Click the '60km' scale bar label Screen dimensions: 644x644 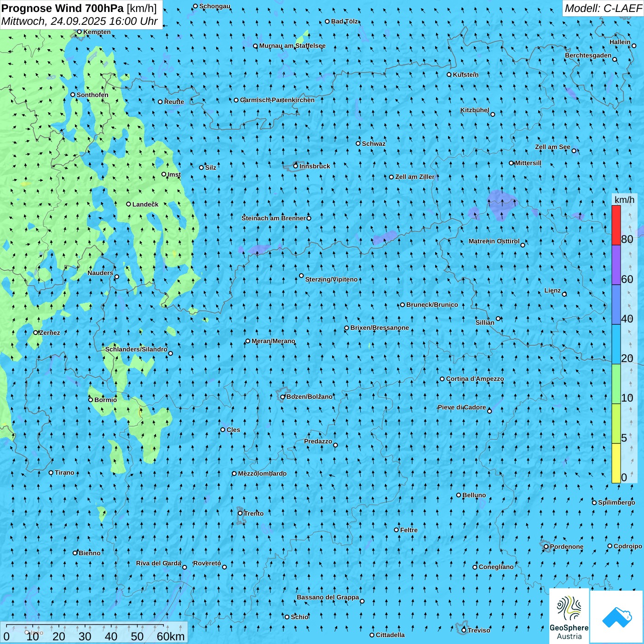pos(171,636)
